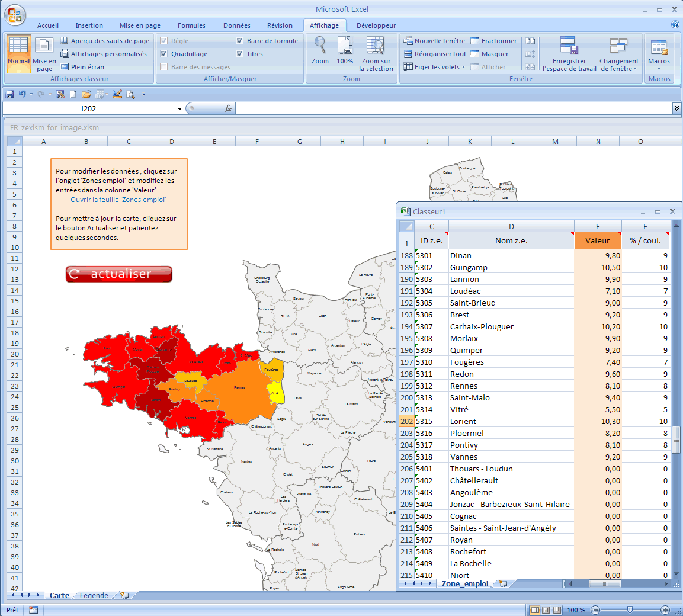
Task: Open the Excel help question mark
Action: point(675,25)
